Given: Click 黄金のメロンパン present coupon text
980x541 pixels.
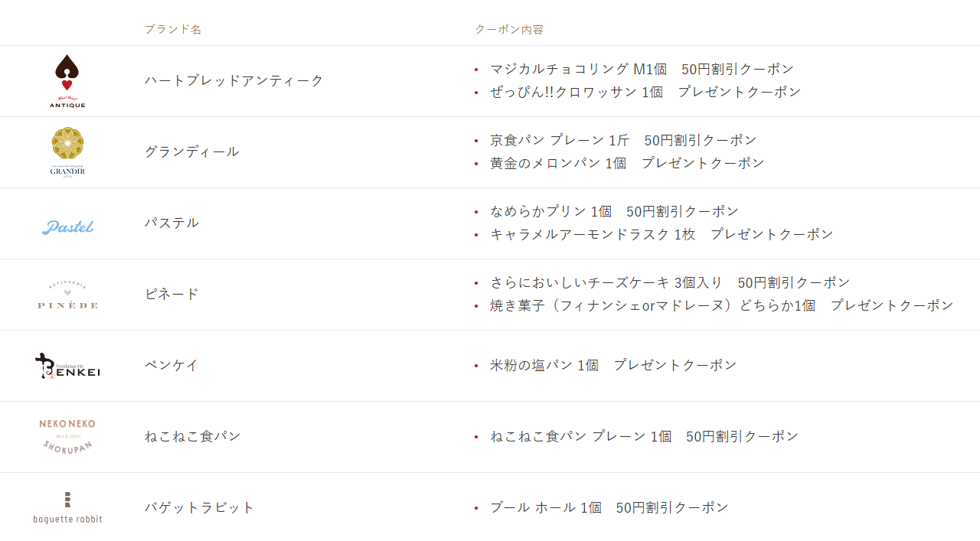Looking at the screenshot, I should (627, 163).
